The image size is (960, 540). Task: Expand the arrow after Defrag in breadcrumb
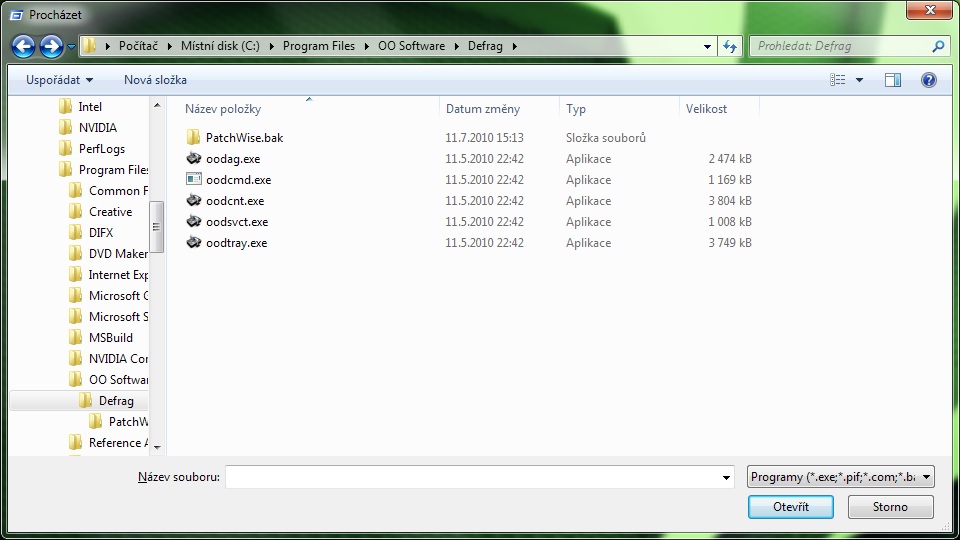pos(514,46)
